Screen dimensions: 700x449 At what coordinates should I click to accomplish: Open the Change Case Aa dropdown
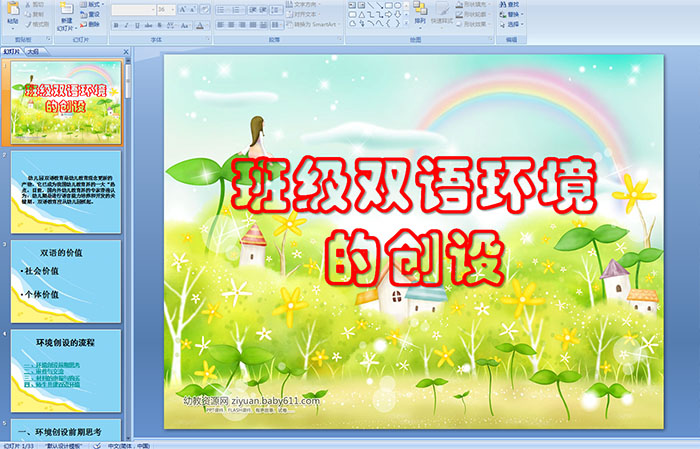coord(185,25)
